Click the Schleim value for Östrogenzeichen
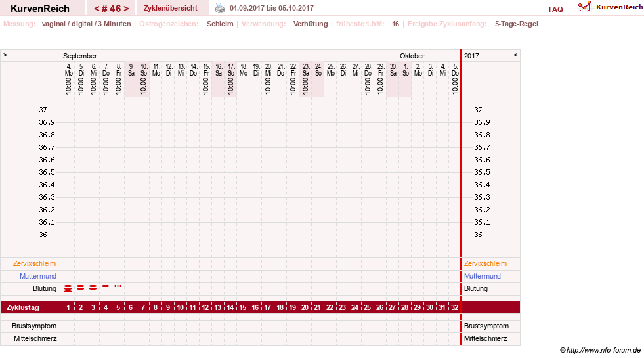Screen dimensions: 644x358 [220, 24]
